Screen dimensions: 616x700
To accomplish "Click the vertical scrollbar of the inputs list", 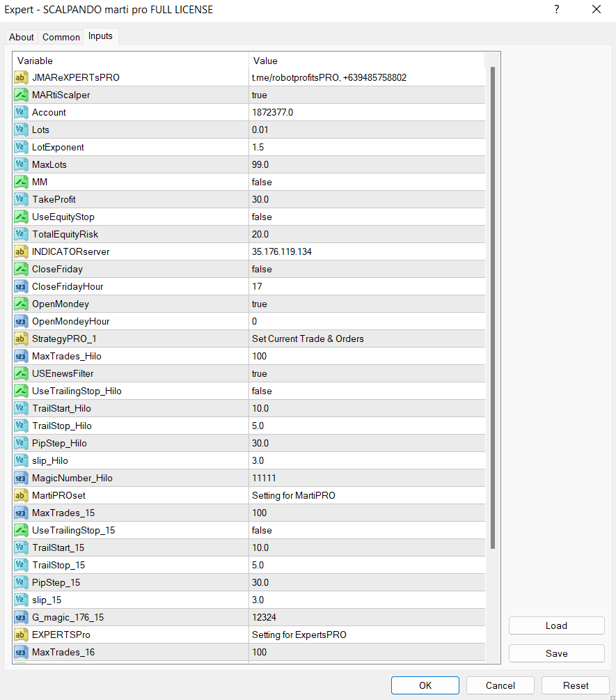I will [493, 306].
